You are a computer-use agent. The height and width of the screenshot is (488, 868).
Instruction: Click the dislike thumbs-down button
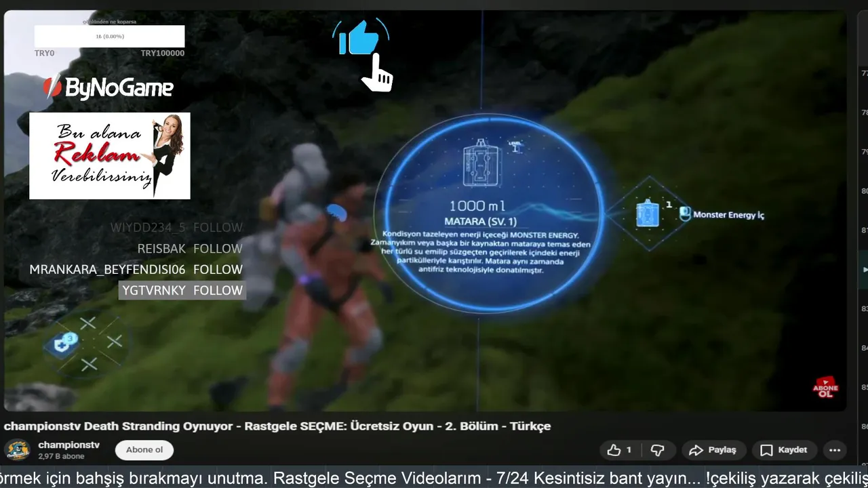(x=657, y=450)
